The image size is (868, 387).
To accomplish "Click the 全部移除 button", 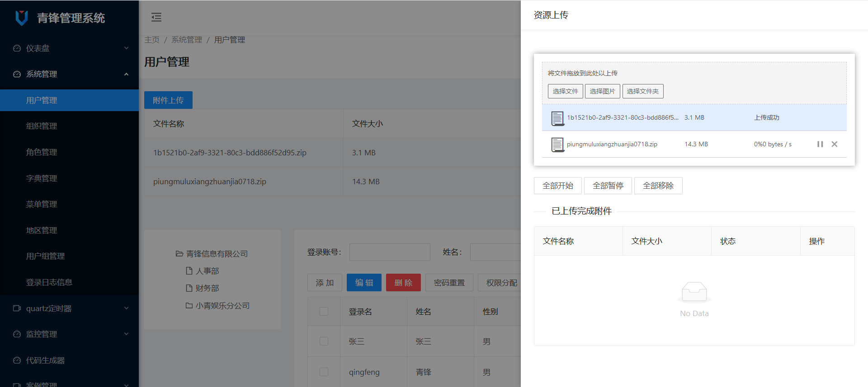I will [658, 186].
